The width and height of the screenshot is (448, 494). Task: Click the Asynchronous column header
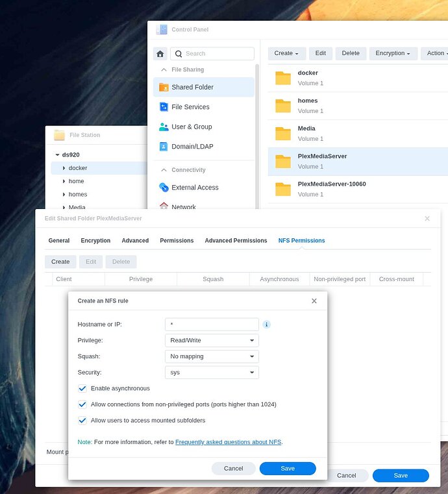pos(279,279)
